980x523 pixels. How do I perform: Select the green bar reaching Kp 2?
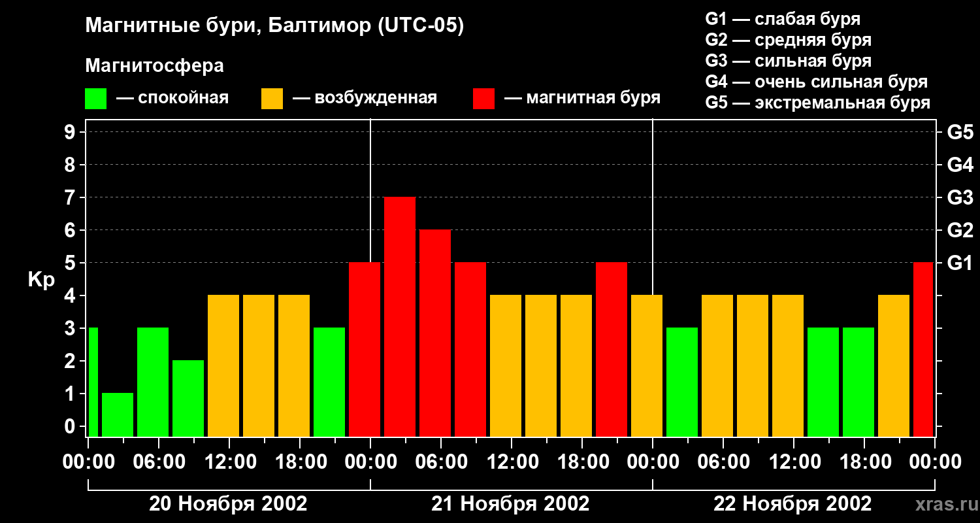pyautogui.click(x=188, y=398)
